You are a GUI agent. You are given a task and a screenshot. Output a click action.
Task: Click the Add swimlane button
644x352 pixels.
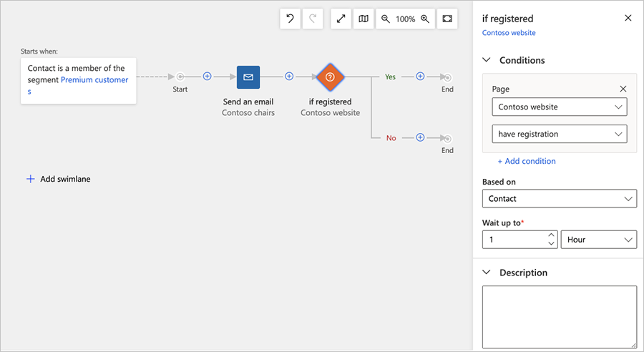pos(59,179)
